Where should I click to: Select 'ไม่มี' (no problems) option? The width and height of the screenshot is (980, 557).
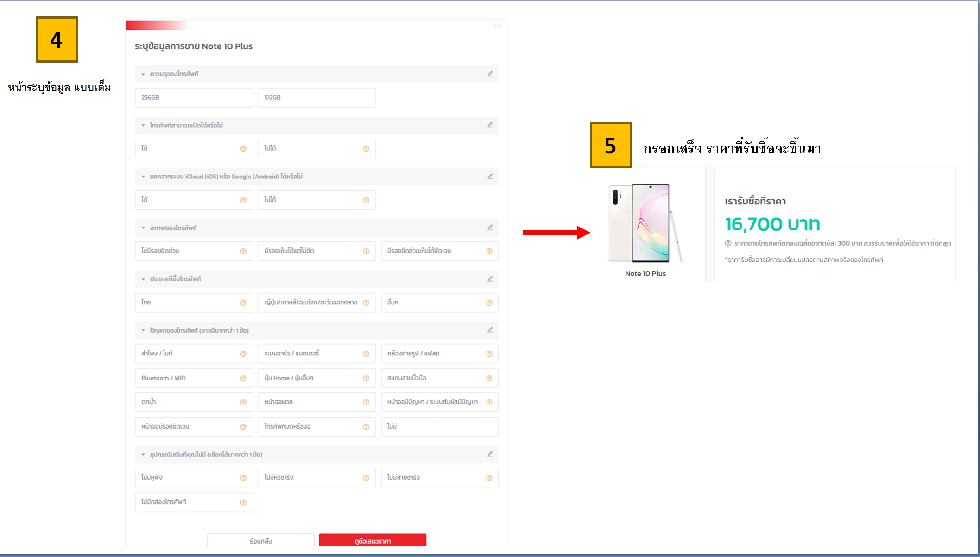pos(440,426)
